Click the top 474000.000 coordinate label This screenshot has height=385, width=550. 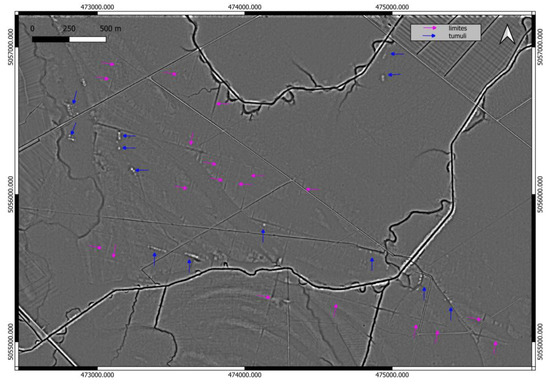point(245,7)
